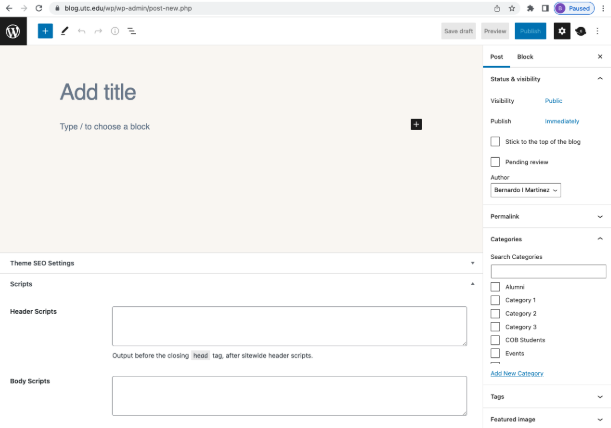Toggle the settings gear icon

tap(562, 31)
